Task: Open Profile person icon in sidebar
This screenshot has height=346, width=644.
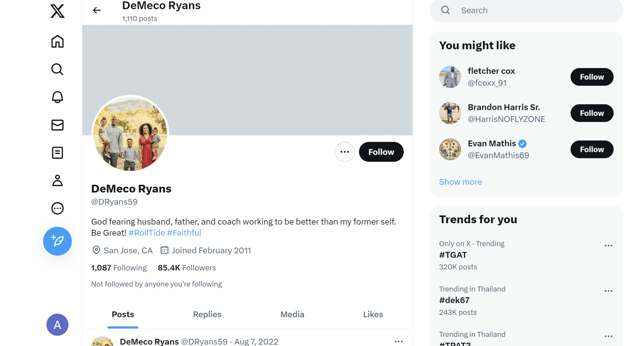Action: pyautogui.click(x=57, y=181)
